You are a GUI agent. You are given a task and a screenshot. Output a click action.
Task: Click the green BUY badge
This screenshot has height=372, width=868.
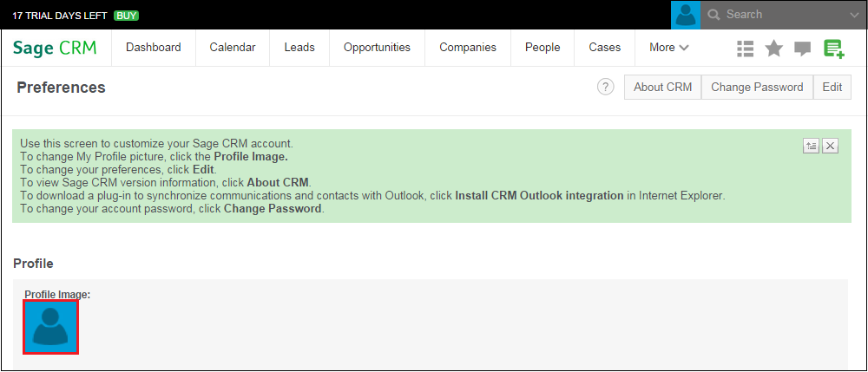[126, 16]
